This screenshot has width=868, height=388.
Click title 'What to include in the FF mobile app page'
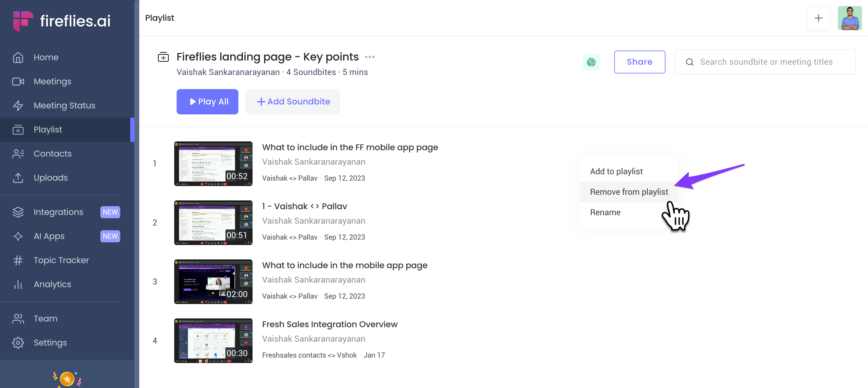coord(350,147)
